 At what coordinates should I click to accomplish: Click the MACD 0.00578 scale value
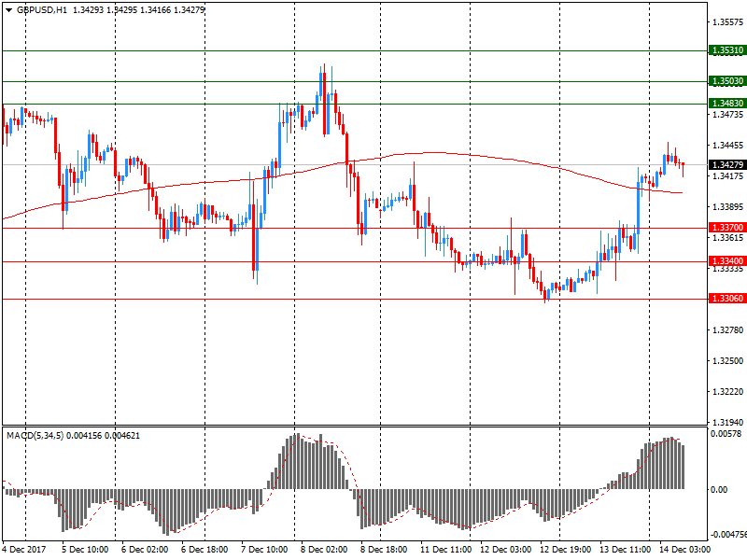click(x=726, y=434)
